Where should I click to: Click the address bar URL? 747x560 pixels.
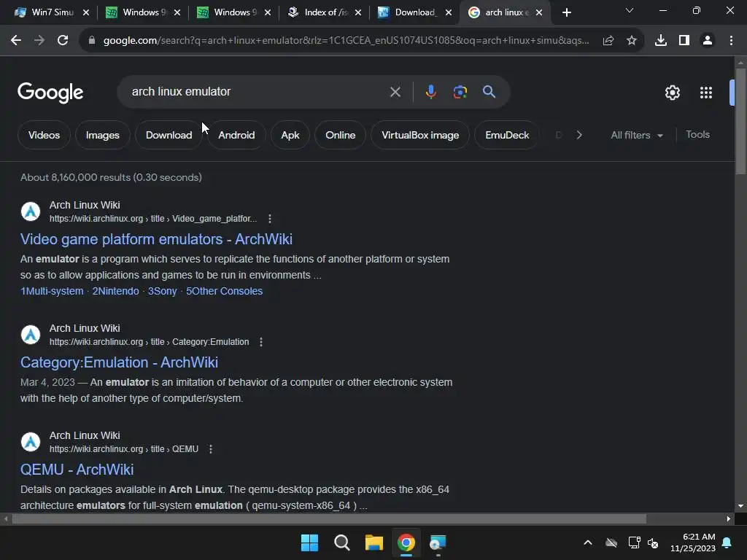click(x=346, y=41)
